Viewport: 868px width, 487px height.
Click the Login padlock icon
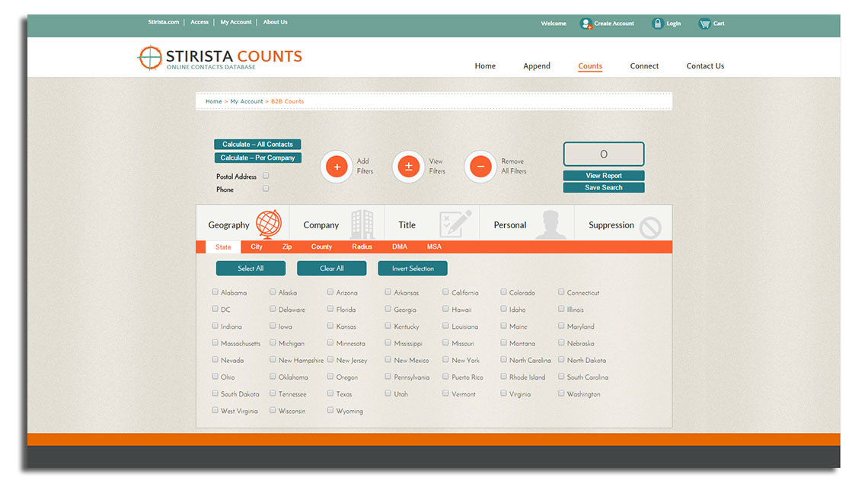(x=657, y=24)
